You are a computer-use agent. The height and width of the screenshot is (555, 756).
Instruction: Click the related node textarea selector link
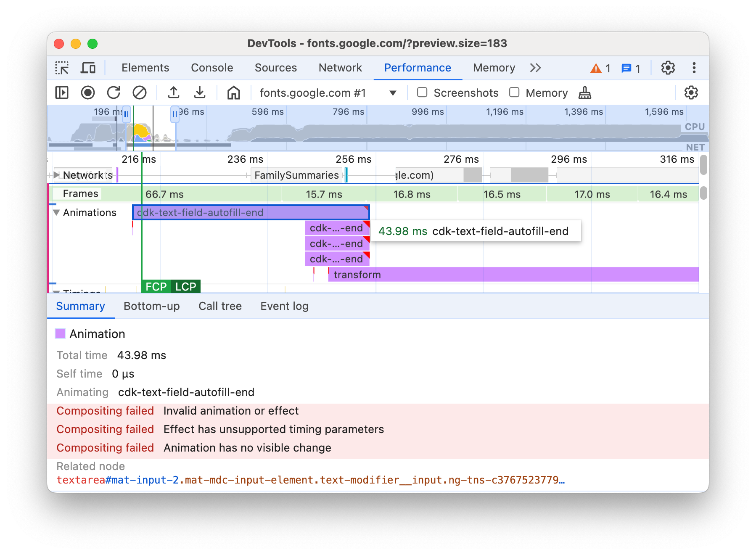[311, 480]
